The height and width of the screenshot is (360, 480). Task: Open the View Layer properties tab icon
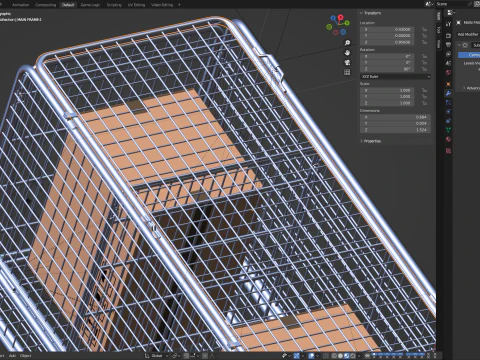click(x=448, y=54)
